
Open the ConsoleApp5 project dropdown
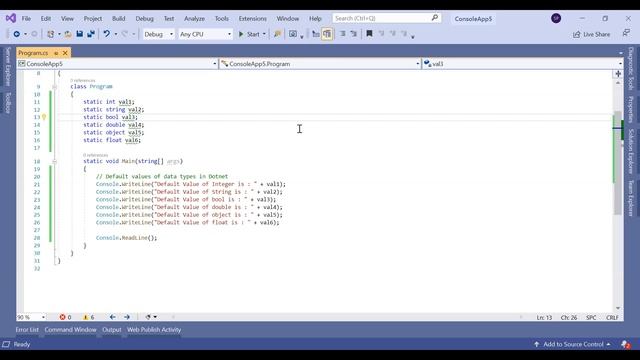[117, 64]
